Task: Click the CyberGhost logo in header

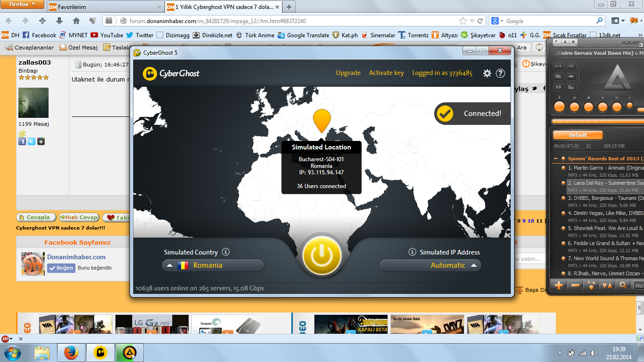Action: point(171,74)
